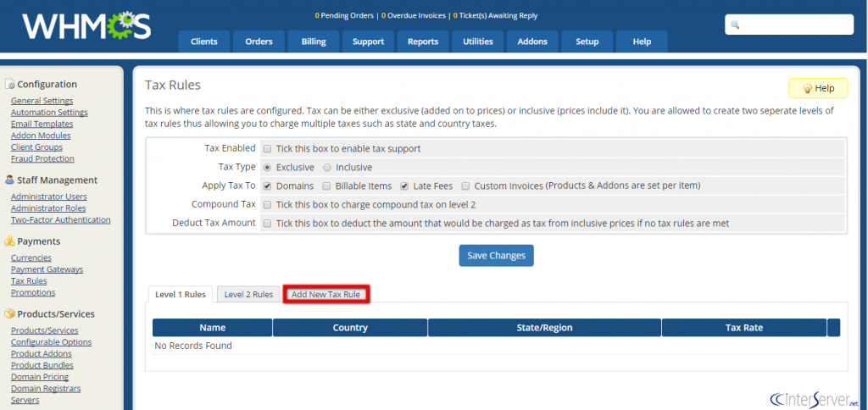Click the Overdue Invoices status link
The height and width of the screenshot is (410, 868).
click(414, 15)
